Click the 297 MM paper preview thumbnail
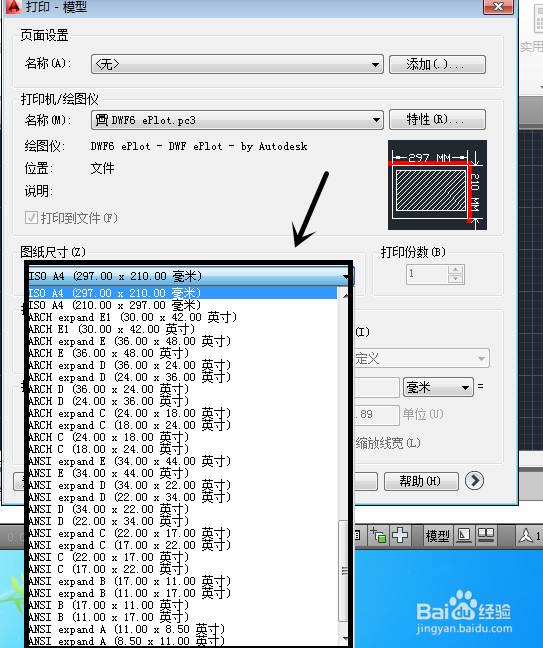Image resolution: width=543 pixels, height=648 pixels. tap(437, 185)
